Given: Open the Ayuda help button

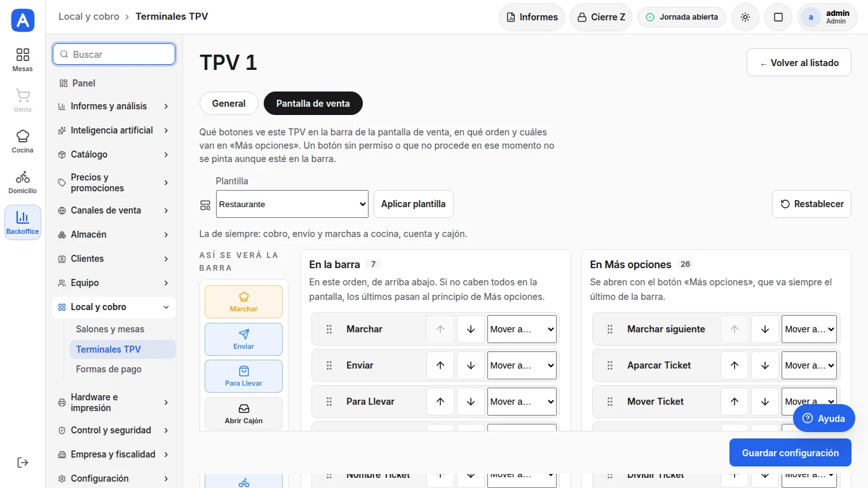Looking at the screenshot, I should [x=824, y=419].
